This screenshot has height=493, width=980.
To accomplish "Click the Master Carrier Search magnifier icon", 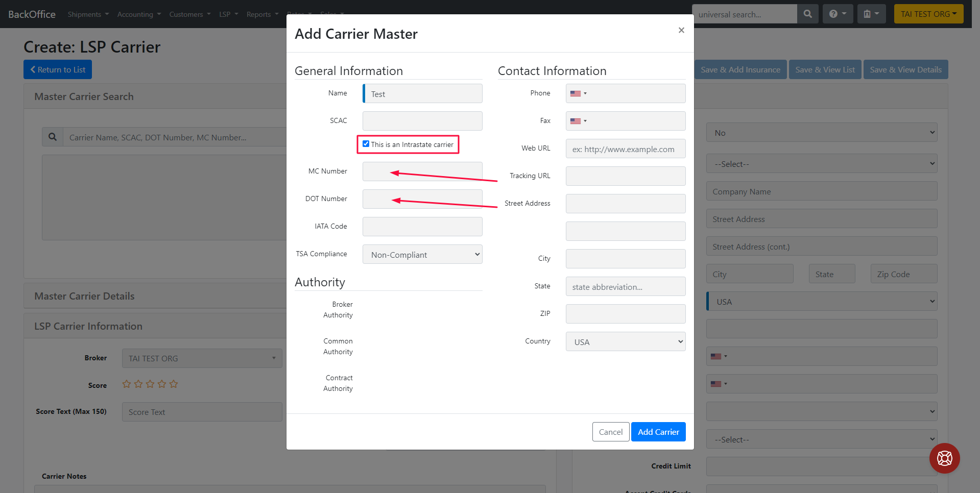I will (53, 137).
